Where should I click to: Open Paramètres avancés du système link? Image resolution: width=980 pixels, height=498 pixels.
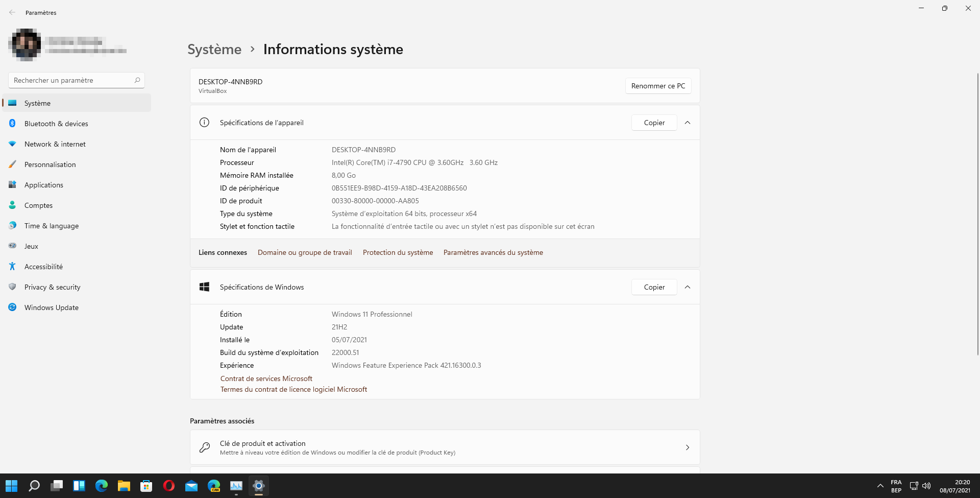pyautogui.click(x=493, y=252)
